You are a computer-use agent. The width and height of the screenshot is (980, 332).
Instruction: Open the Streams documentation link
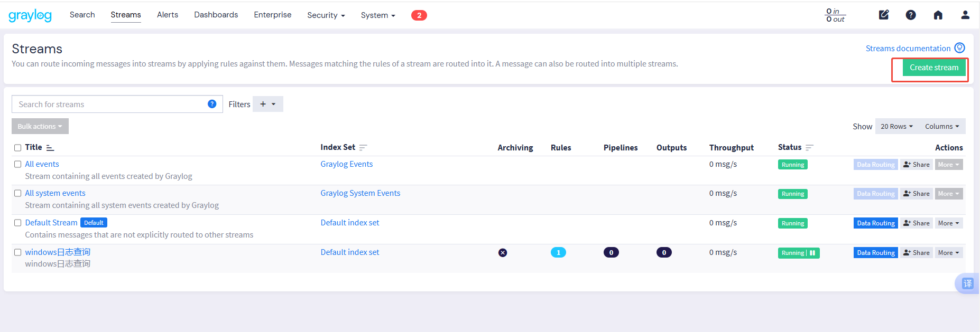(908, 49)
